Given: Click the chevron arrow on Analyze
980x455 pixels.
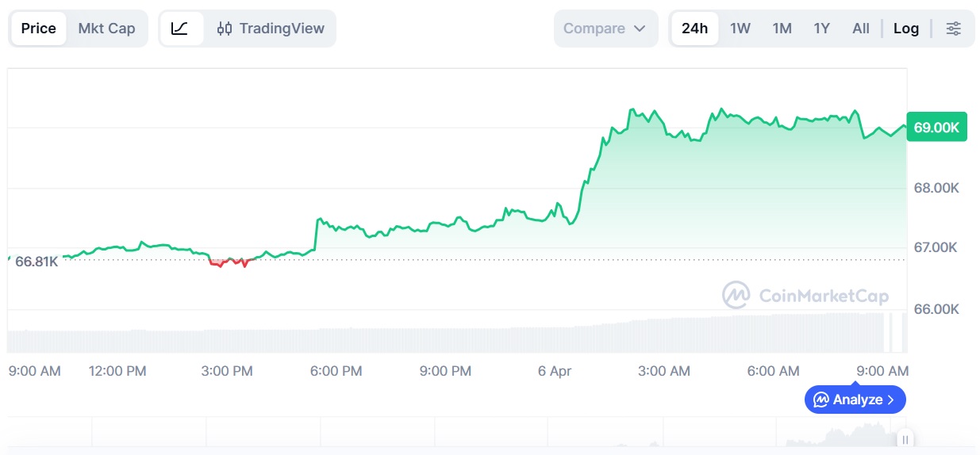Looking at the screenshot, I should pyautogui.click(x=891, y=400).
